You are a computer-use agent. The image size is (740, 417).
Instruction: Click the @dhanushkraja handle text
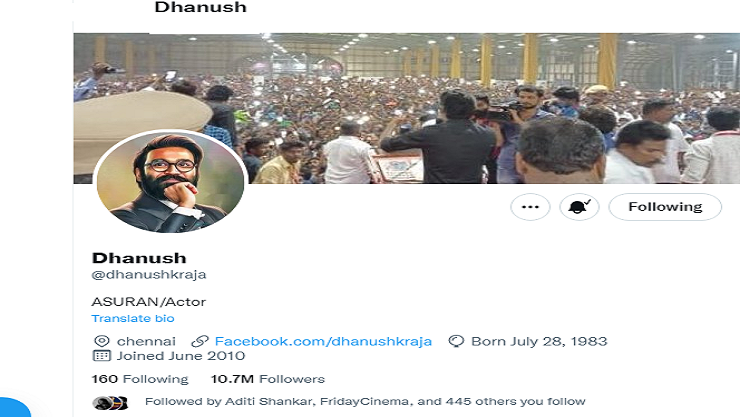point(149,275)
